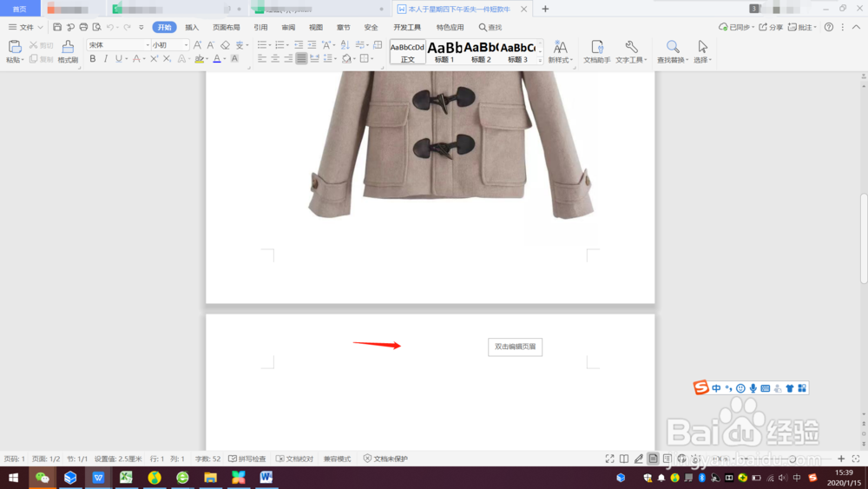The image size is (868, 489).
Task: Open Document Assistant (文档助手)
Action: 596,51
